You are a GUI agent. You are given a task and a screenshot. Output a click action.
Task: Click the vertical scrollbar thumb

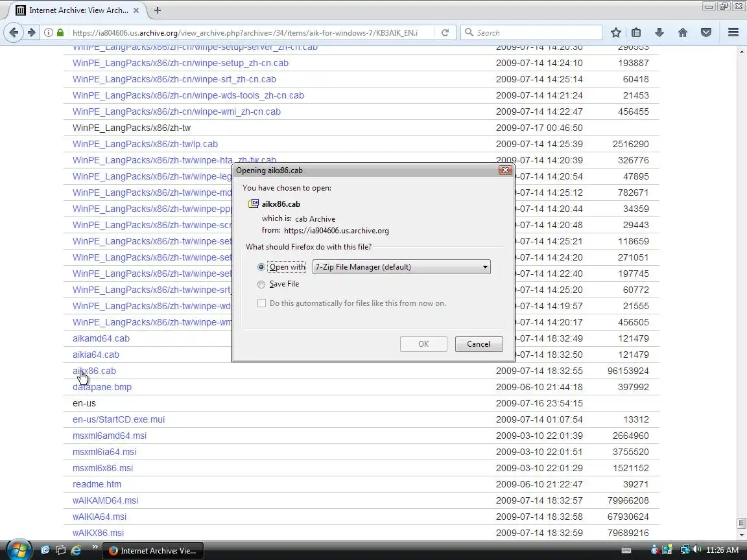[741, 523]
